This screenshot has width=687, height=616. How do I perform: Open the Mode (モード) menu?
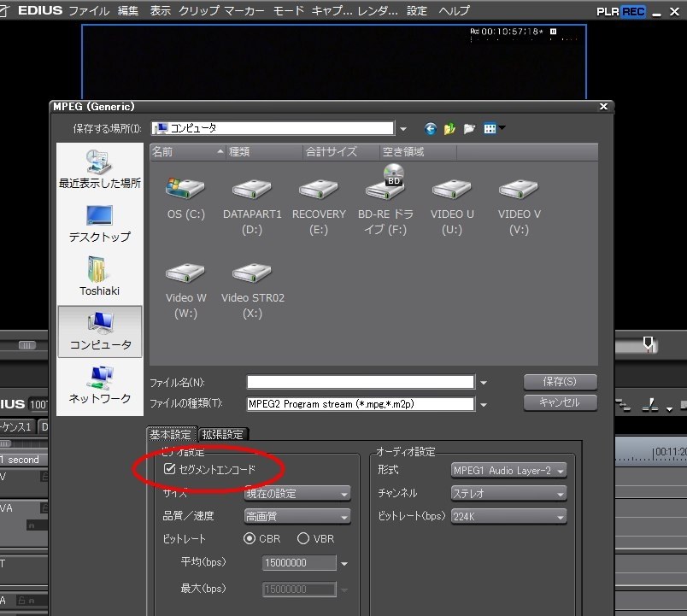pos(288,10)
